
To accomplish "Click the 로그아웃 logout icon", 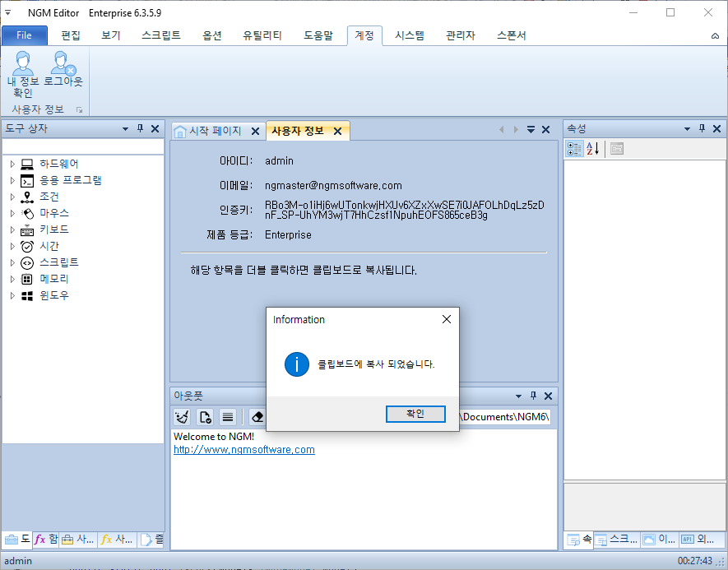I will click(x=63, y=63).
